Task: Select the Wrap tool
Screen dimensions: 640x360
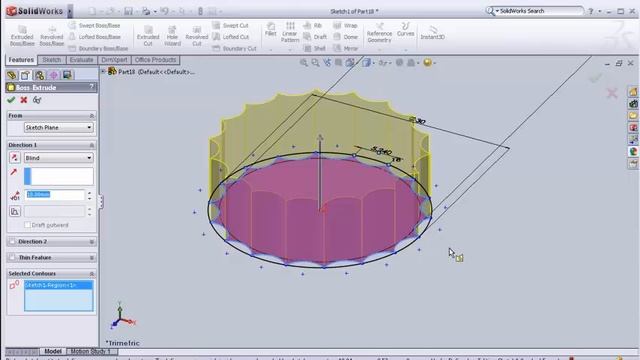Action: (345, 25)
